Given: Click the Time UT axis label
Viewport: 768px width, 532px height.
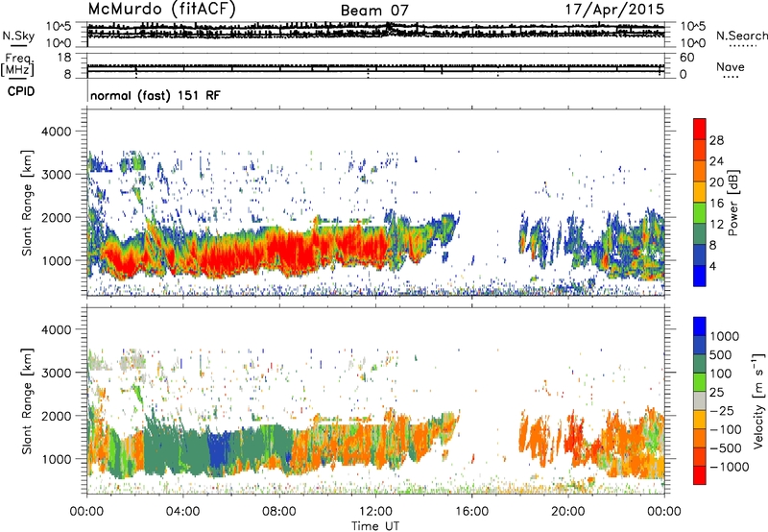Looking at the screenshot, I should (375, 526).
